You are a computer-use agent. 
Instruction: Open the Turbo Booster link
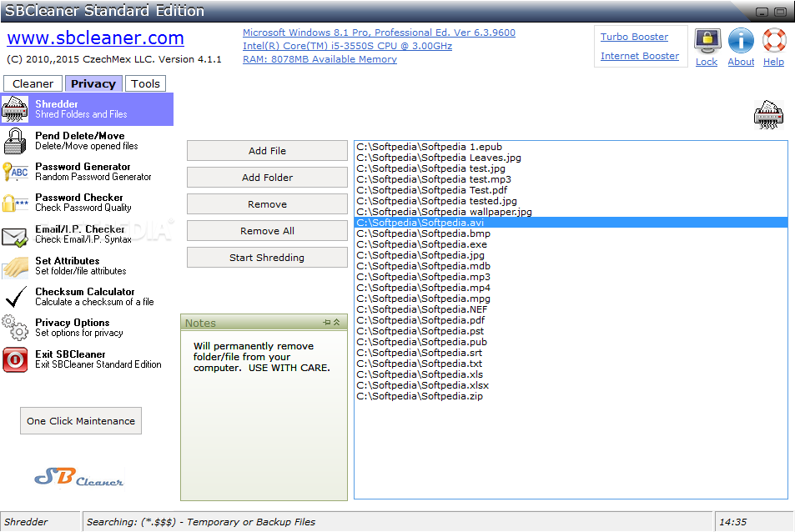pos(634,37)
